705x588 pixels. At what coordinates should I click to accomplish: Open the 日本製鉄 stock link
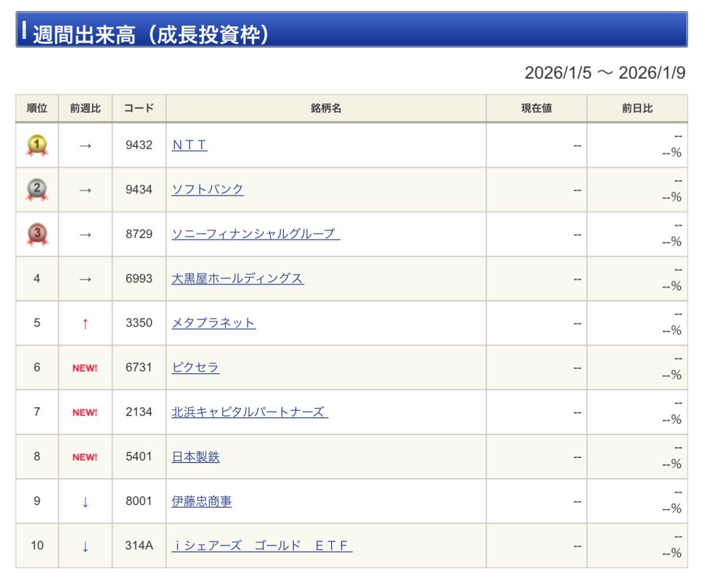pos(196,456)
